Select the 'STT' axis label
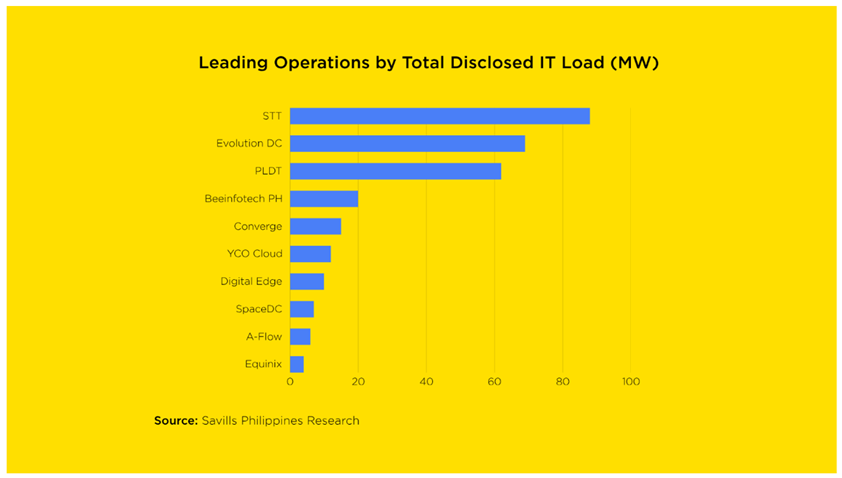Screen dimensions: 842x478 click(272, 116)
